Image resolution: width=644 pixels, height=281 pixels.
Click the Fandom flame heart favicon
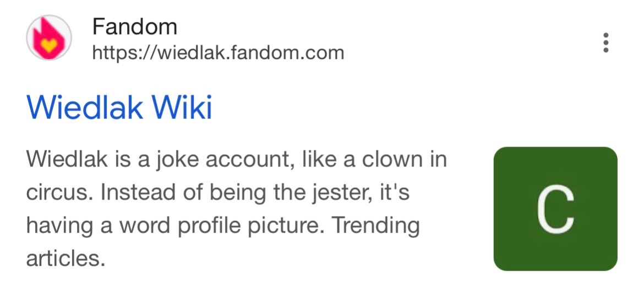click(x=49, y=37)
